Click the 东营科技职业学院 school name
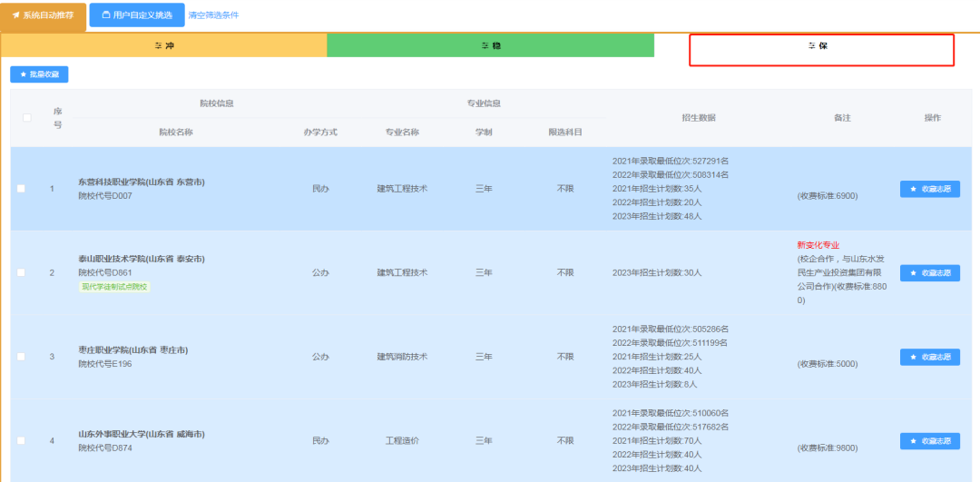The image size is (980, 482). (x=141, y=182)
